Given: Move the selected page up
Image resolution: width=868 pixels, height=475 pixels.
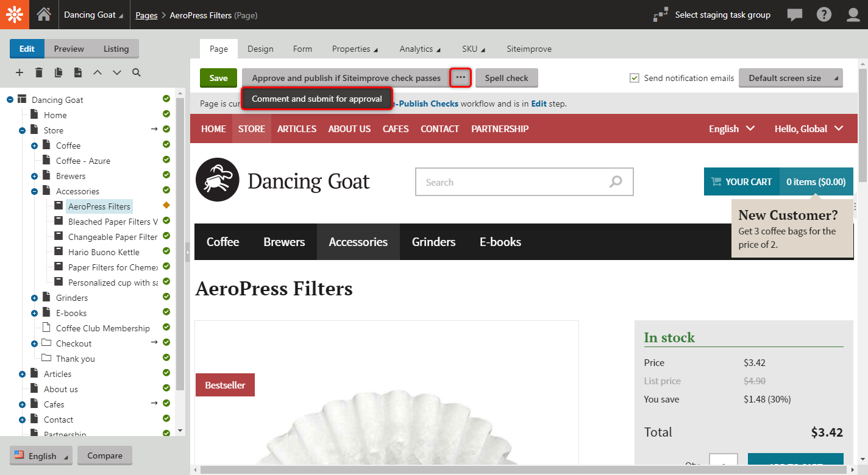Looking at the screenshot, I should [x=98, y=72].
